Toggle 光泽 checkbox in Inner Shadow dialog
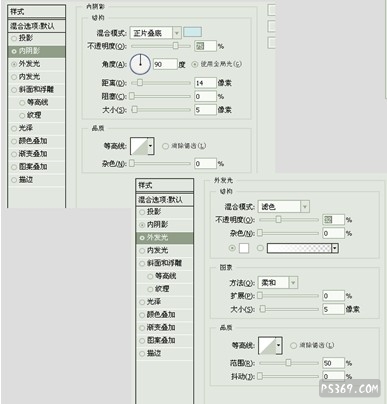This screenshot has height=404, width=387. [14, 128]
